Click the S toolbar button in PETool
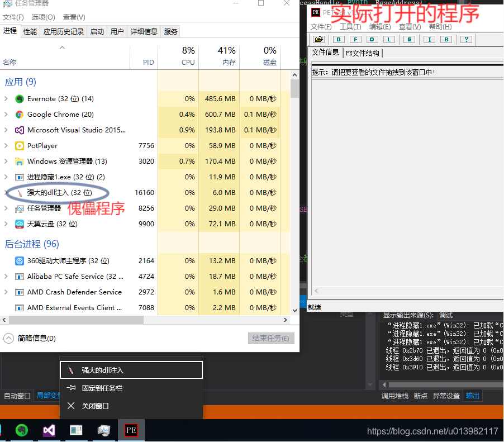The width and height of the screenshot is (504, 442). (409, 39)
